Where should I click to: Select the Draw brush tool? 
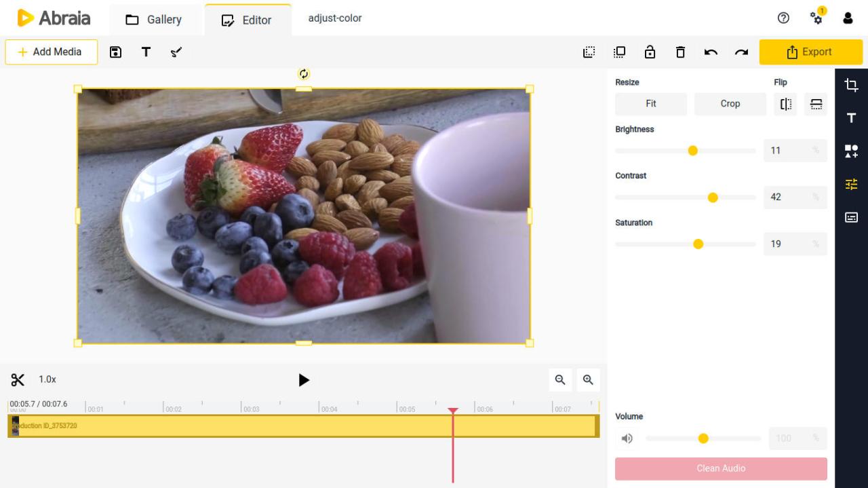176,52
